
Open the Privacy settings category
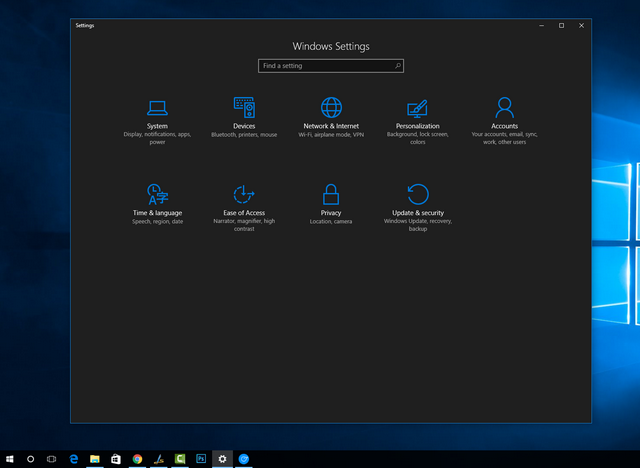[x=331, y=204]
